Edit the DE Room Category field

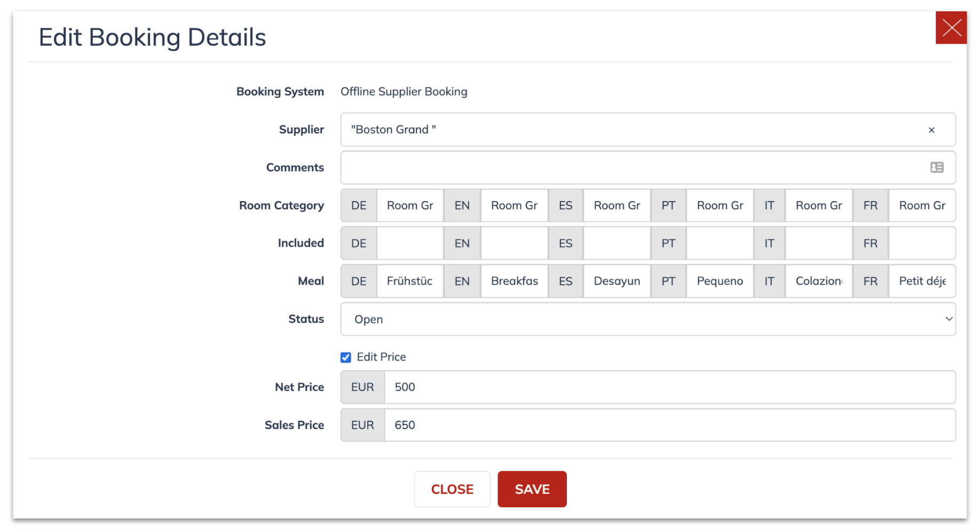410,205
